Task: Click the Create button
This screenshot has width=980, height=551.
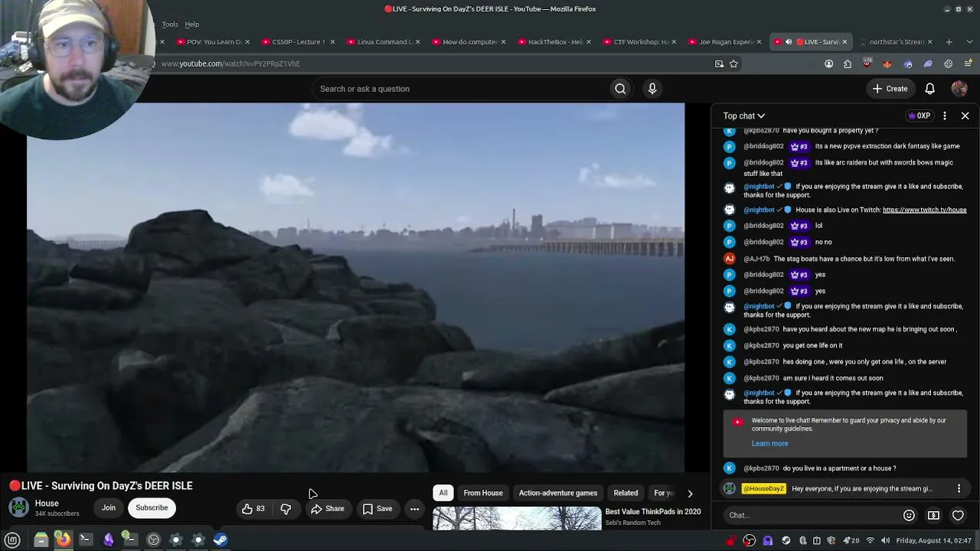Action: (890, 89)
